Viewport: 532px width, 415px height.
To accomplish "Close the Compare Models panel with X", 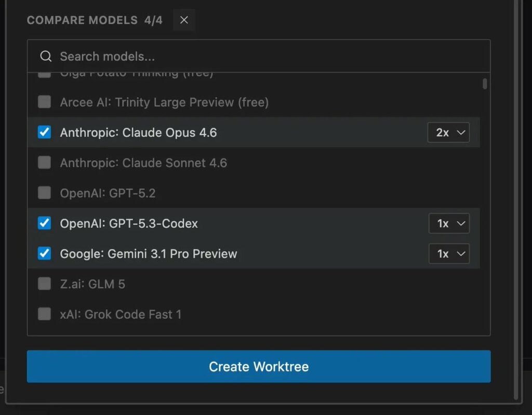I will [184, 20].
